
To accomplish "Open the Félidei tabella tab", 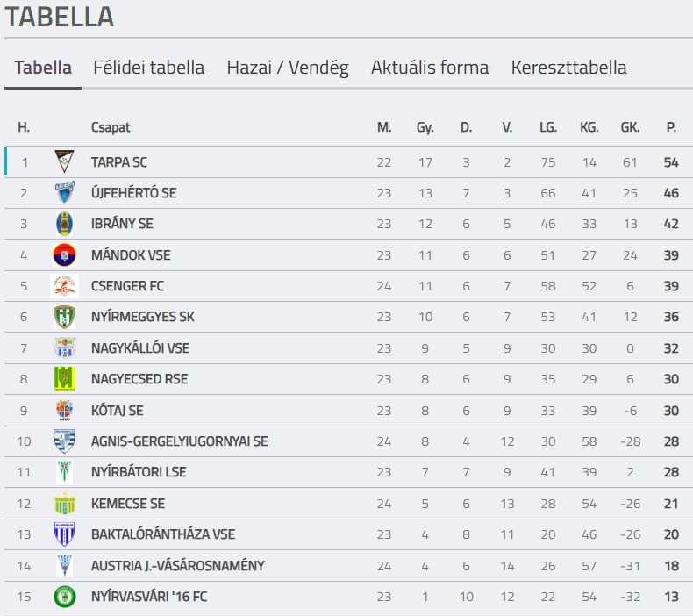I will (x=149, y=68).
